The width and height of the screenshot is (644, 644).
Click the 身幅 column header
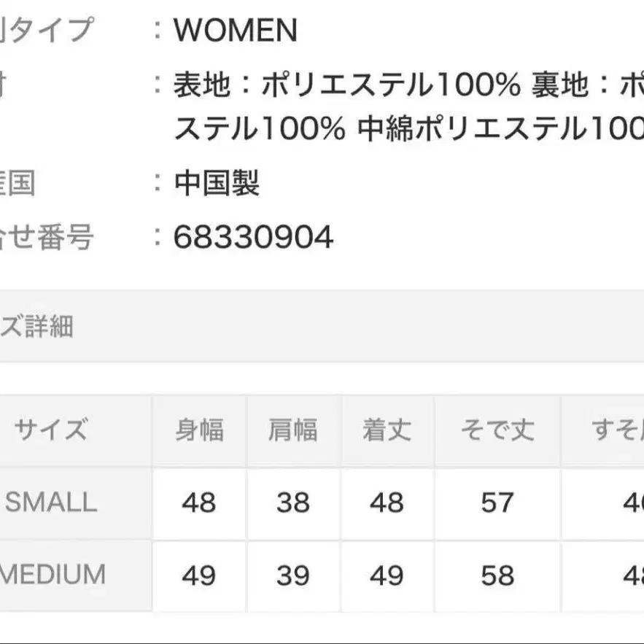[x=199, y=430]
